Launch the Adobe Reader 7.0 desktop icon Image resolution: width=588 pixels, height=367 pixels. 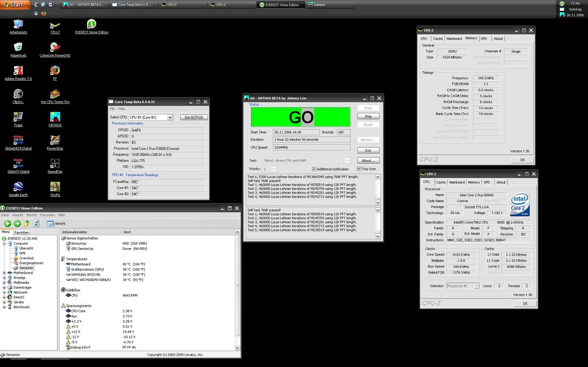pos(18,73)
